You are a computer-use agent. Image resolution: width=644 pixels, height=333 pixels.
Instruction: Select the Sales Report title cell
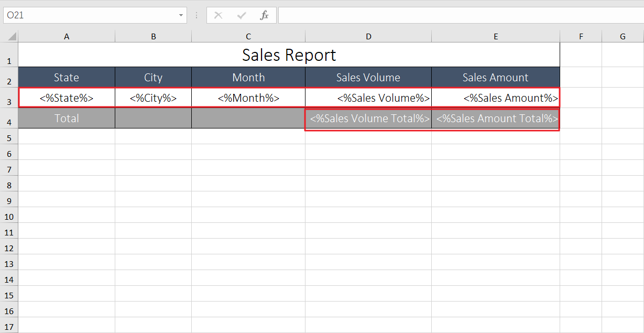[x=289, y=55]
